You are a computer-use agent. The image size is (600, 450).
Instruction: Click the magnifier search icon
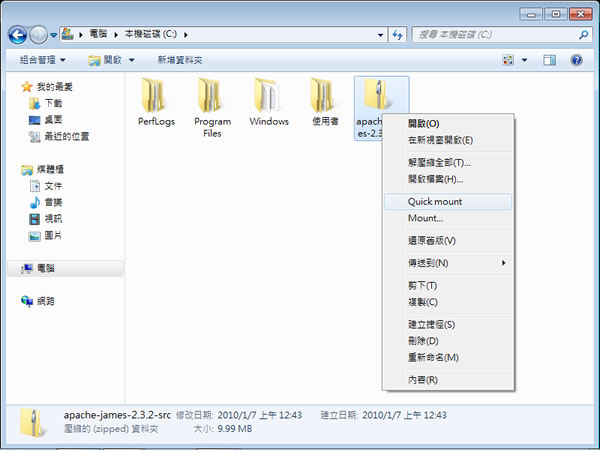(584, 35)
